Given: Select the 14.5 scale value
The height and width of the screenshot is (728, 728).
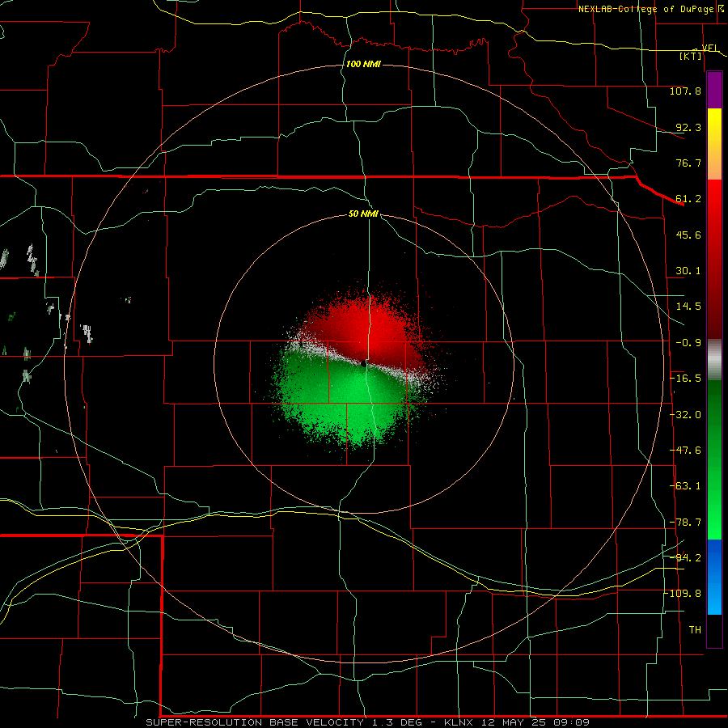Looking at the screenshot, I should click(x=688, y=307).
